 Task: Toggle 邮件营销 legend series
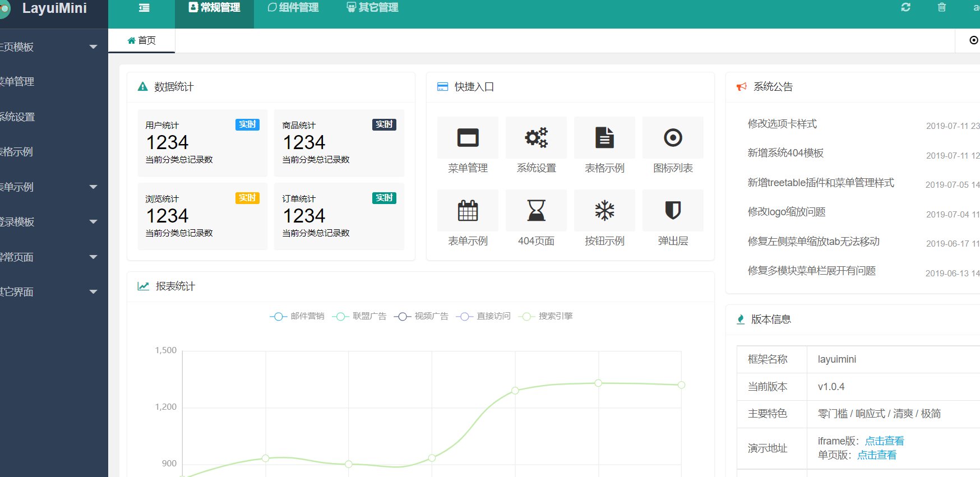tap(297, 316)
